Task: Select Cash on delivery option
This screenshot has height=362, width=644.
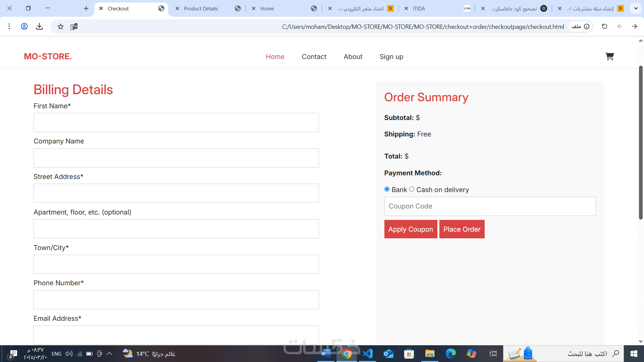Action: (x=412, y=189)
